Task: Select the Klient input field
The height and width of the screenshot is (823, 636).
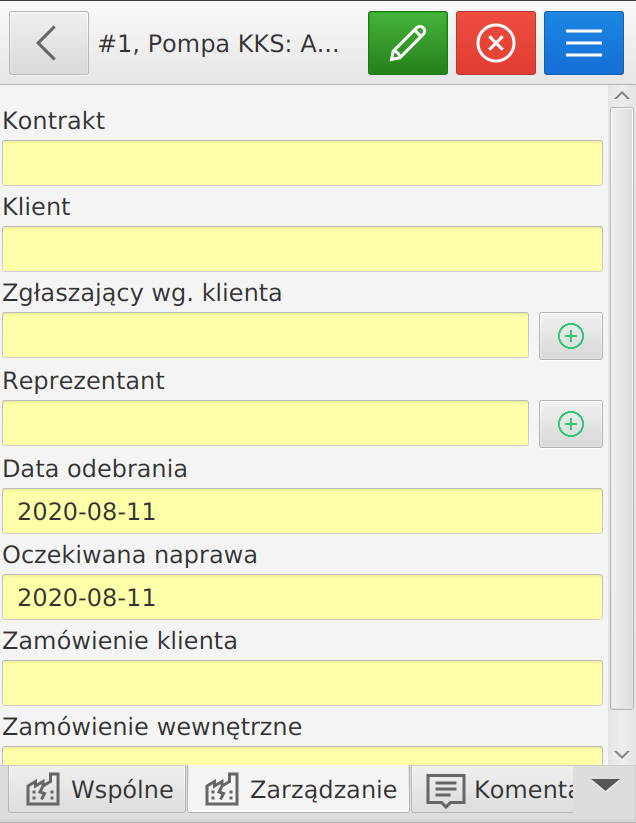Action: coord(303,249)
